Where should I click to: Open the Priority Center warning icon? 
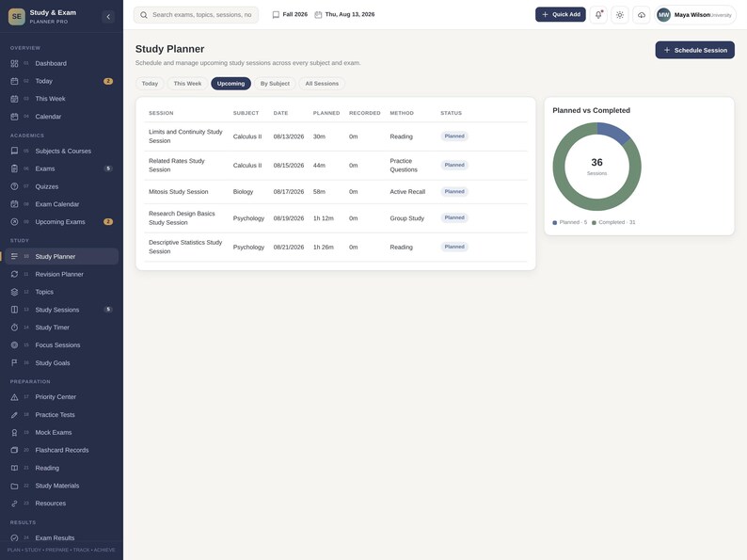tap(14, 397)
